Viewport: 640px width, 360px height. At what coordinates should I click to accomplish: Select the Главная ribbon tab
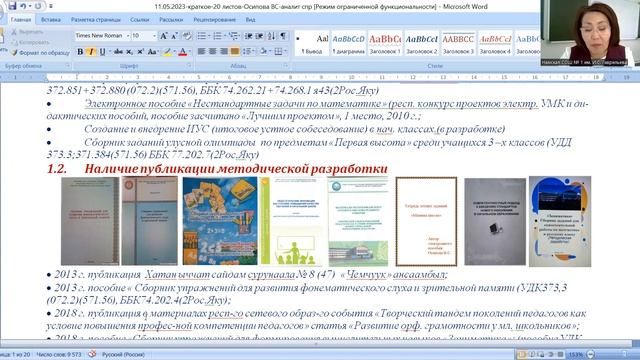click(21, 20)
